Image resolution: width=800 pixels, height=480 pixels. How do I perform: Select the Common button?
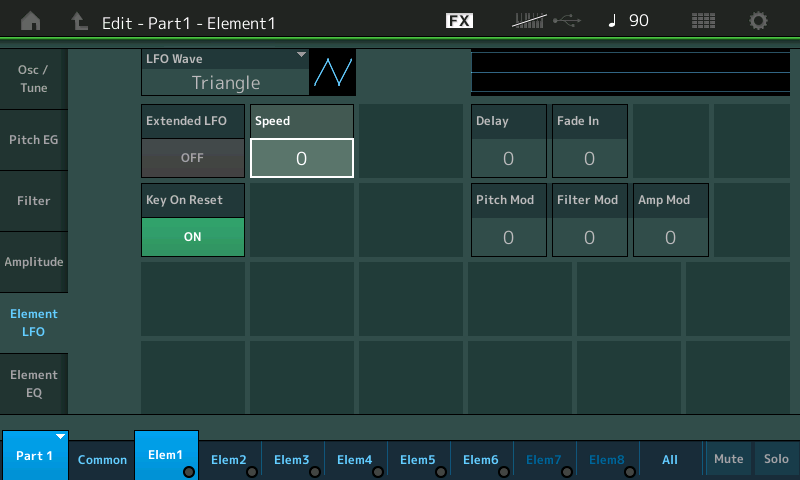coord(102,459)
